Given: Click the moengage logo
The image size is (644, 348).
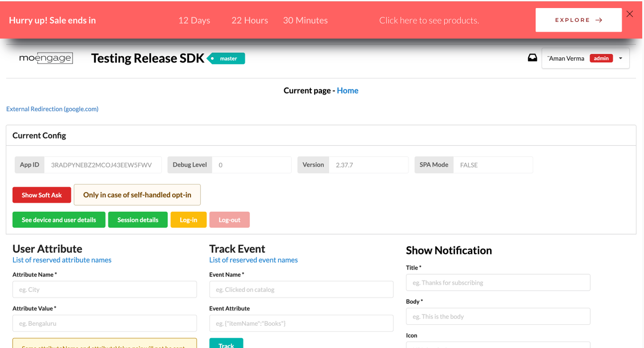Looking at the screenshot, I should tap(46, 58).
